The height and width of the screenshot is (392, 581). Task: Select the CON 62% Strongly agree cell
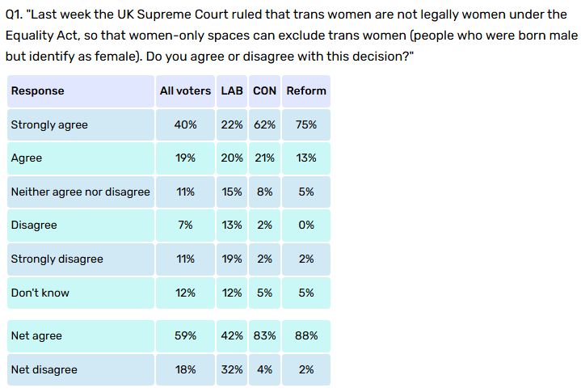(264, 125)
